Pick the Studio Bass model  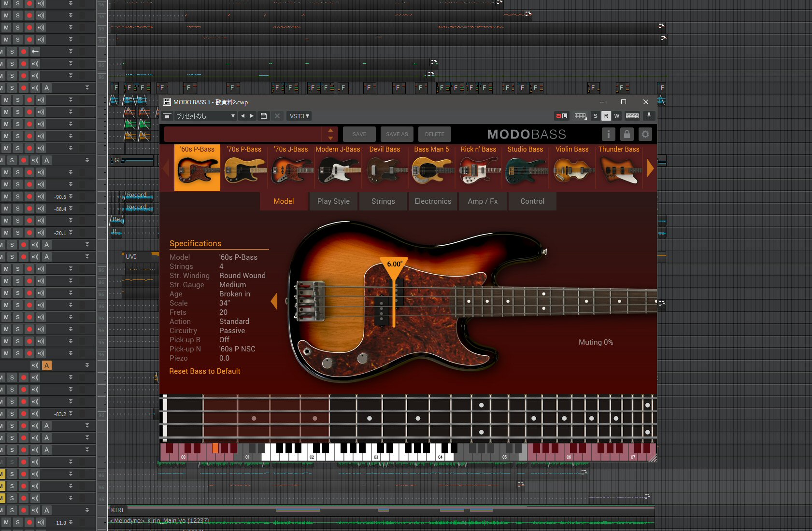pyautogui.click(x=525, y=168)
